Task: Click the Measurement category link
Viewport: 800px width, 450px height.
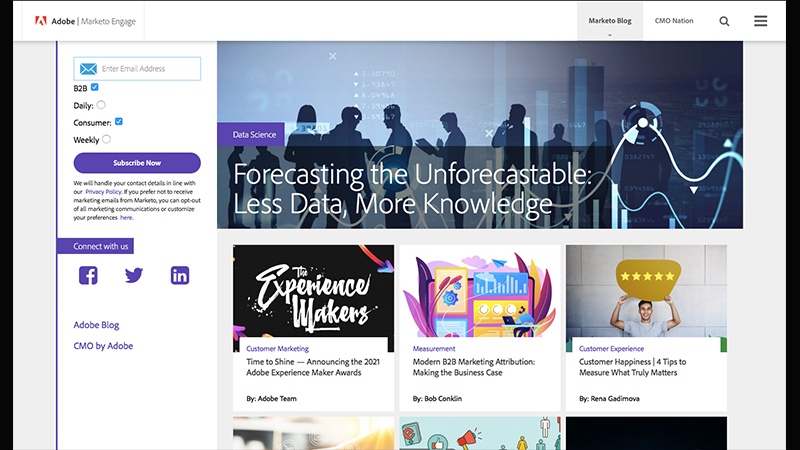Action: point(434,349)
